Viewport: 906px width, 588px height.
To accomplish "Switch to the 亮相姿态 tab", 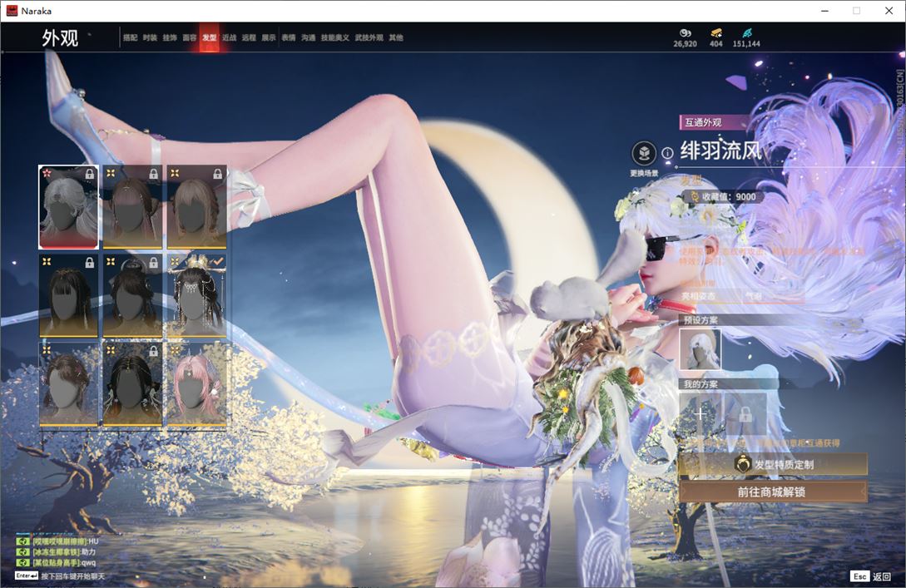I will pyautogui.click(x=709, y=296).
